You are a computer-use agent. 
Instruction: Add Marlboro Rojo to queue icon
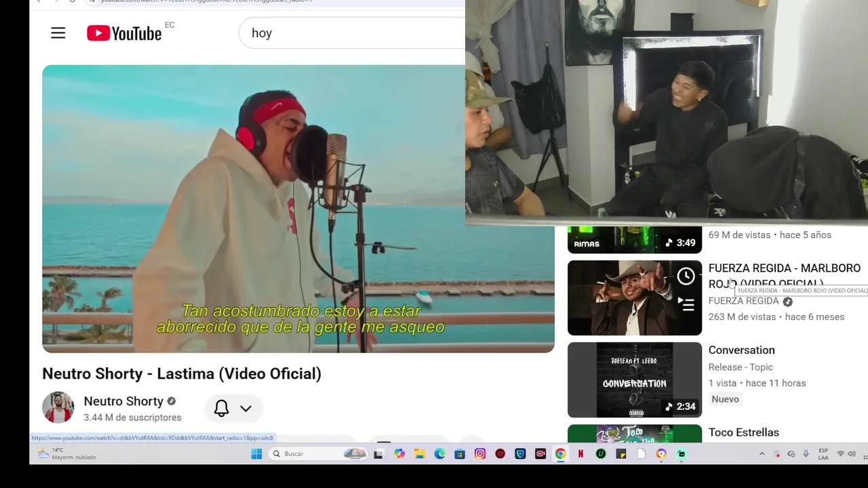686,305
